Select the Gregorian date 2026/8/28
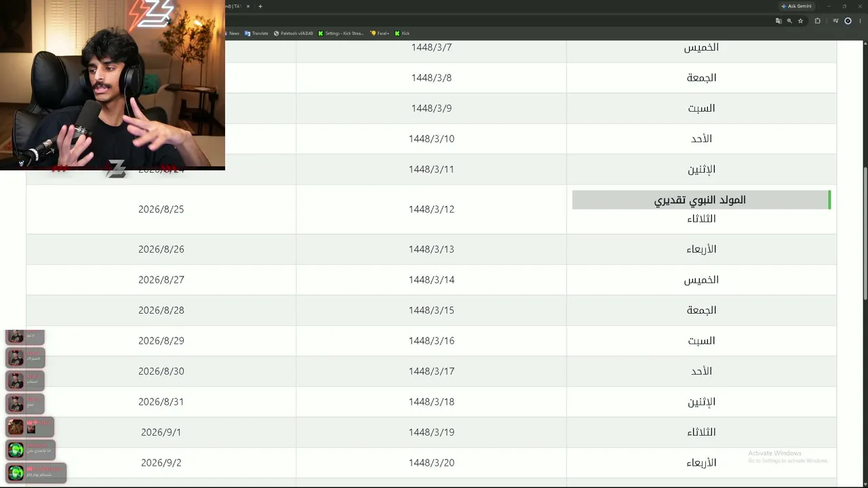Screen dimensions: 868x488 click(x=161, y=310)
